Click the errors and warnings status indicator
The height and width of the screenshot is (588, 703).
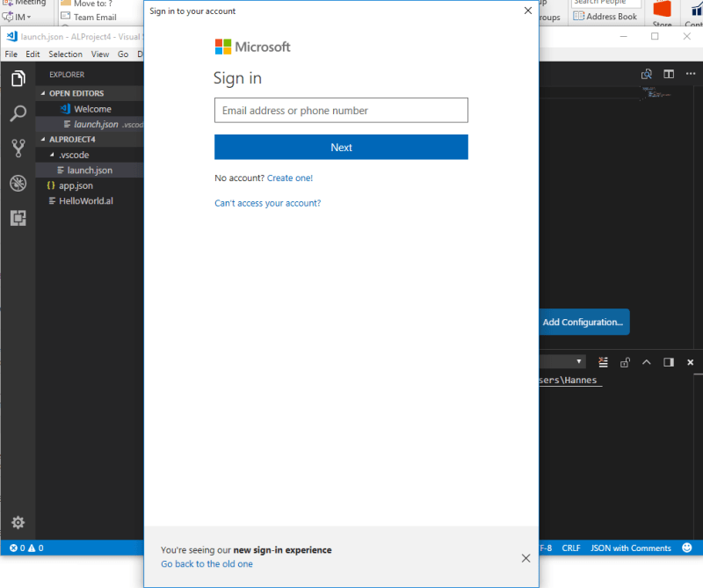pyautogui.click(x=26, y=548)
